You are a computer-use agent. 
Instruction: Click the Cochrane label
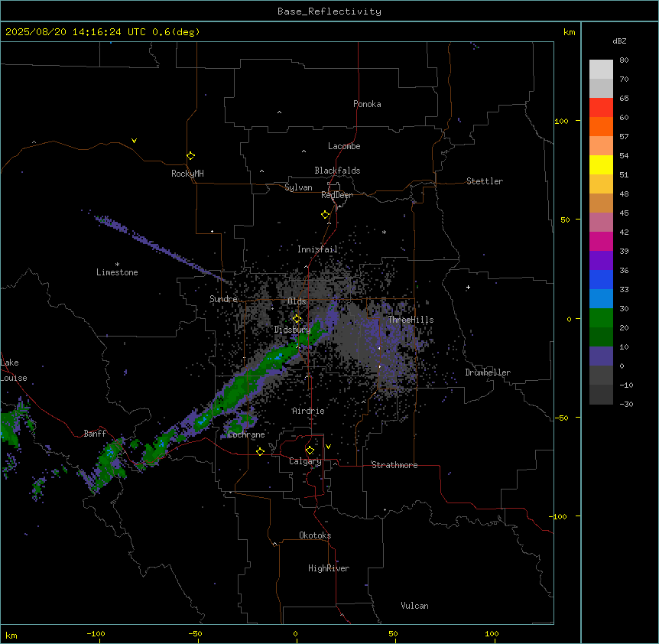pyautogui.click(x=246, y=434)
